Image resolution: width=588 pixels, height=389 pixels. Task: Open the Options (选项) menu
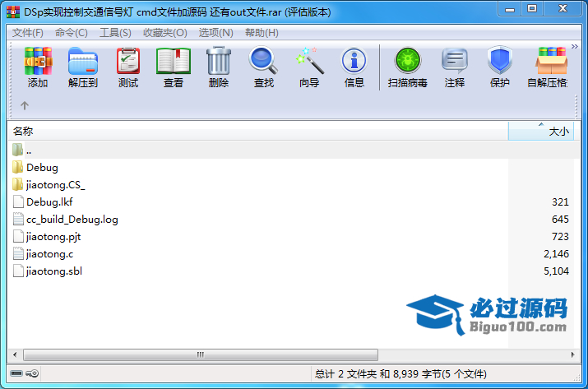point(216,33)
